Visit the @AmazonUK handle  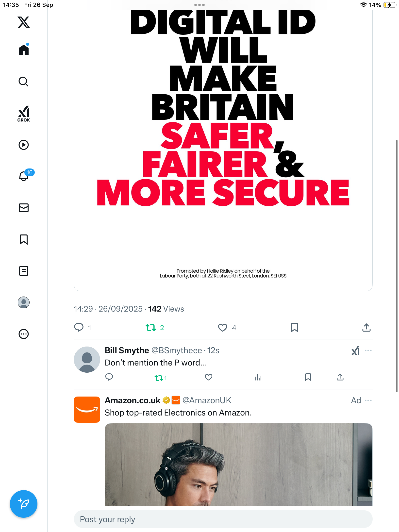click(x=207, y=400)
